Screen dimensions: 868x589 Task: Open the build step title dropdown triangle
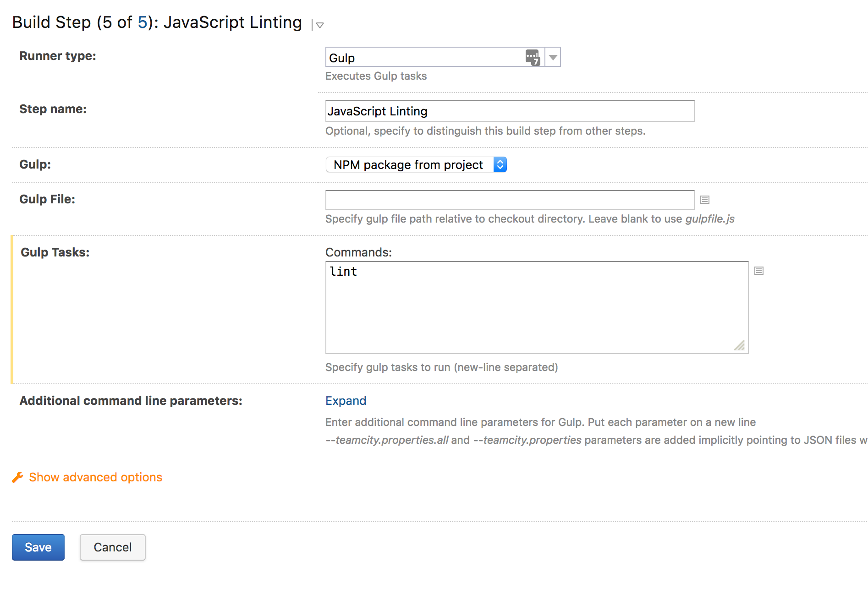click(320, 25)
